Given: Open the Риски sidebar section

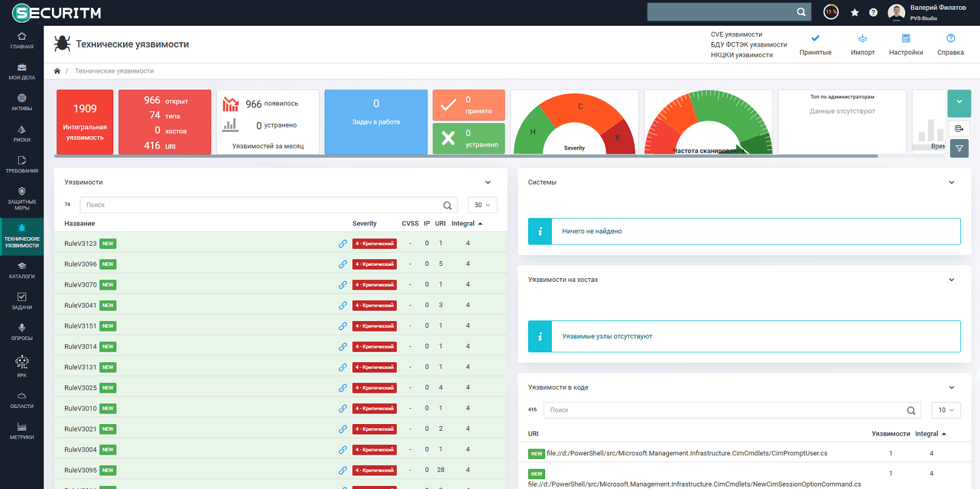Looking at the screenshot, I should pos(21,134).
